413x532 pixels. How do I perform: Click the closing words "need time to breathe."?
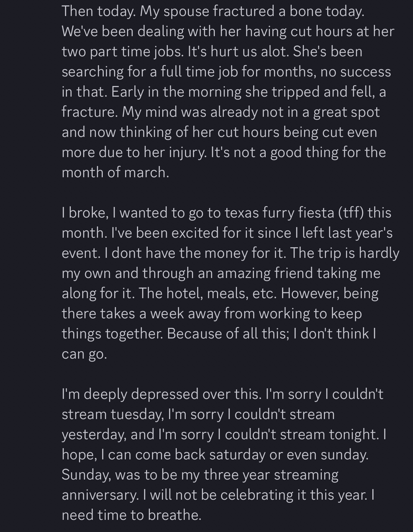coord(131,515)
